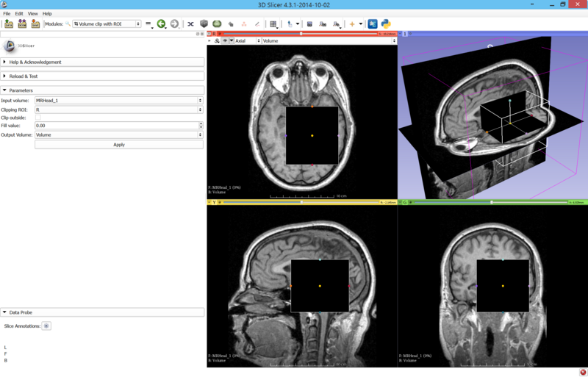This screenshot has height=377, width=588.
Task: Click the red slice view pin icon
Action: (x=209, y=34)
